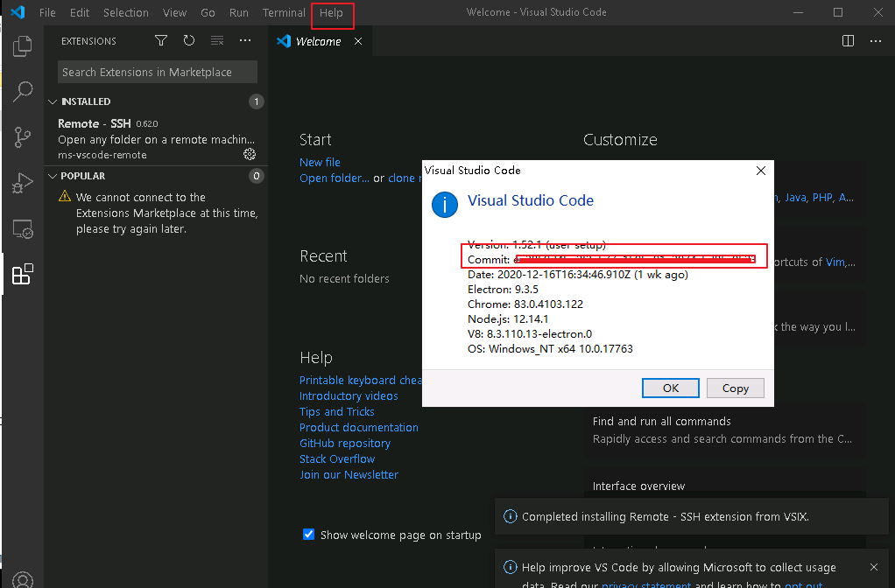
Task: Close the Welcome tab
Action: tap(358, 41)
